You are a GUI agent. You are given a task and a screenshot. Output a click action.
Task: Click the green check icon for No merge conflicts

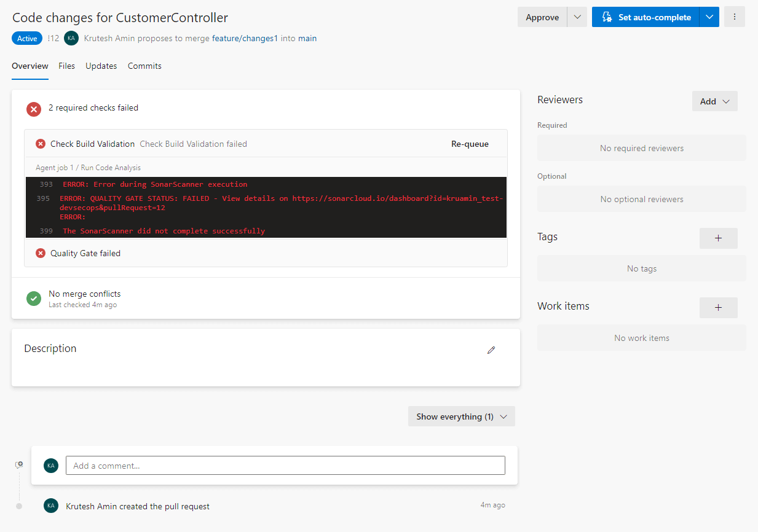point(34,299)
